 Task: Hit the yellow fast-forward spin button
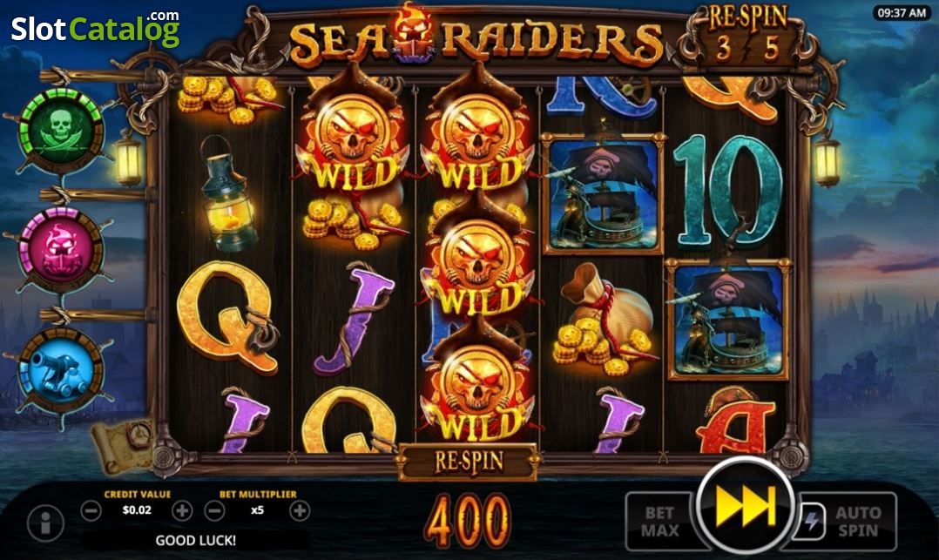(x=746, y=507)
